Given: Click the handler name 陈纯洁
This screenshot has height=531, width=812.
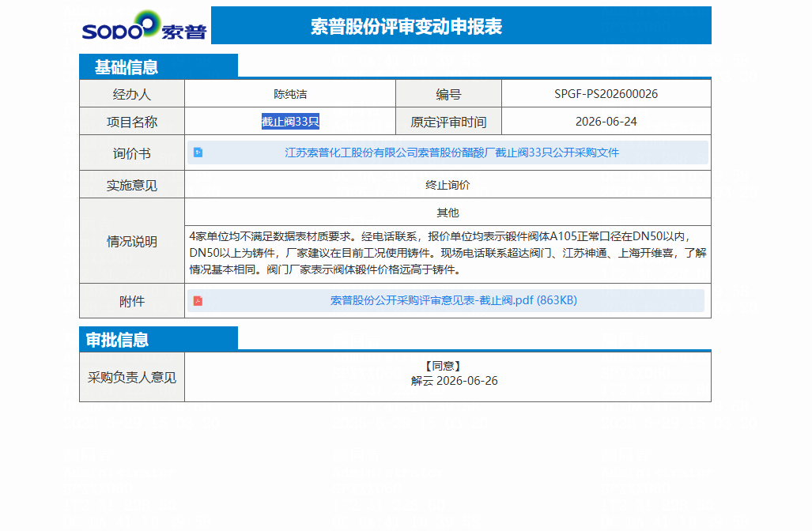Looking at the screenshot, I should [x=290, y=94].
